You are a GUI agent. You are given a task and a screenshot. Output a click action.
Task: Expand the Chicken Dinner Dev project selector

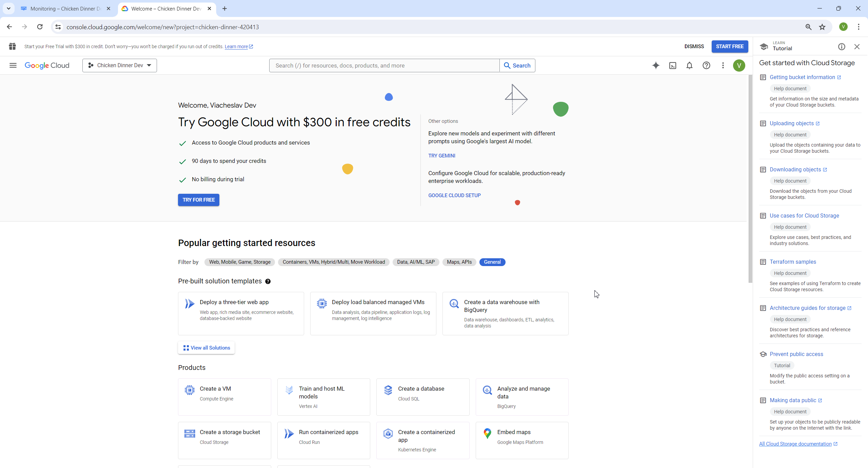pos(120,65)
